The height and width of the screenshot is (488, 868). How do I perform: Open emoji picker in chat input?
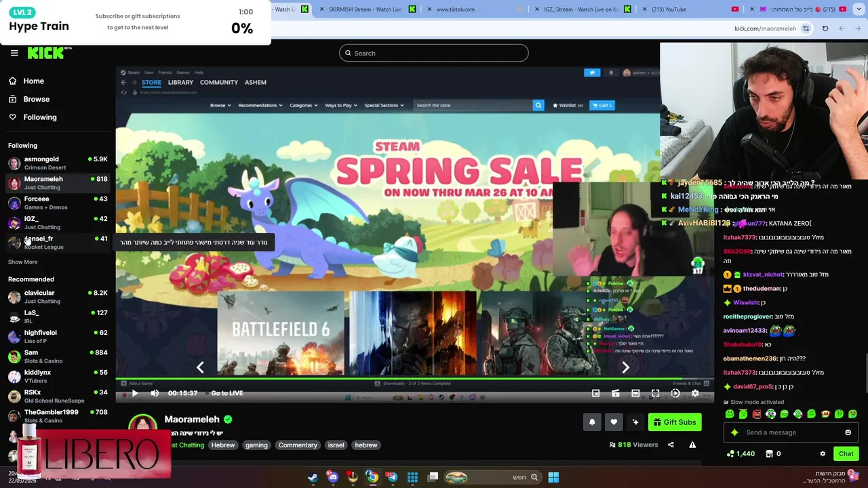tap(848, 432)
